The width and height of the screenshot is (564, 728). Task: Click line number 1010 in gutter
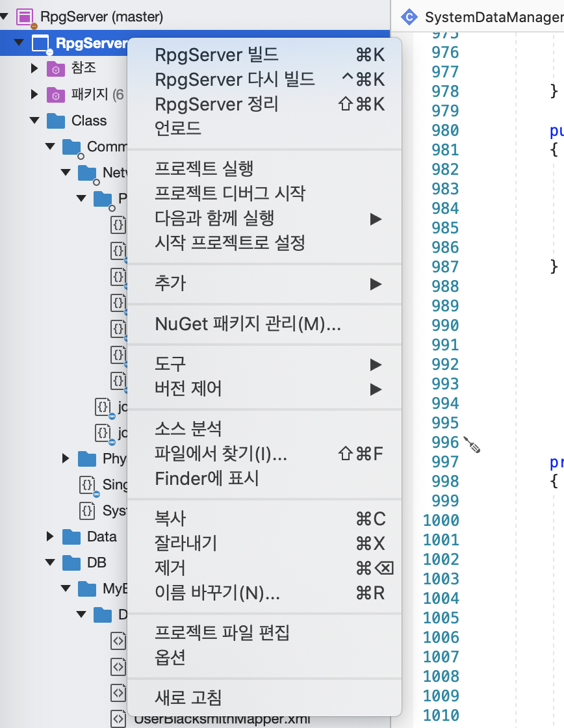pyautogui.click(x=441, y=716)
